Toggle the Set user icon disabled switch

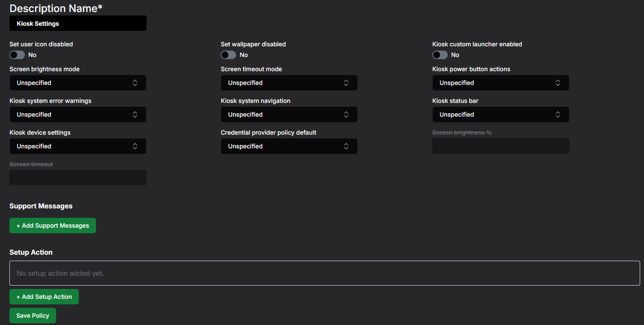coord(17,55)
